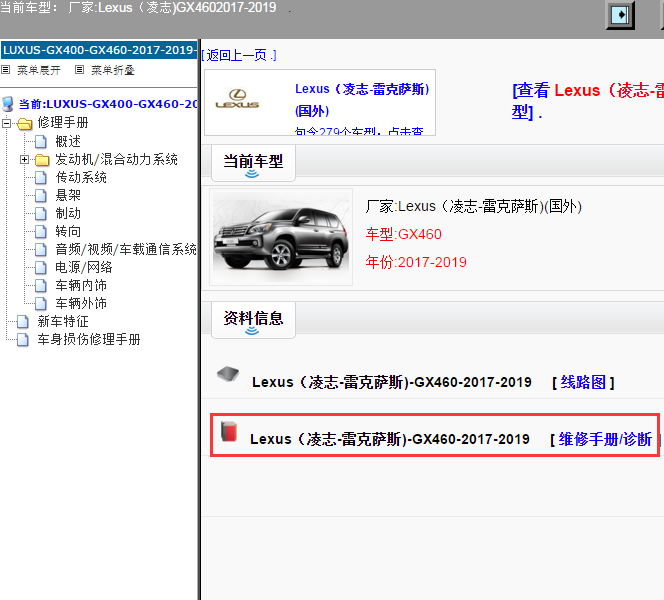The height and width of the screenshot is (600, 664).
Task: Click the computer icon beside 当前:LUXUS-GX400
Action: 8,104
